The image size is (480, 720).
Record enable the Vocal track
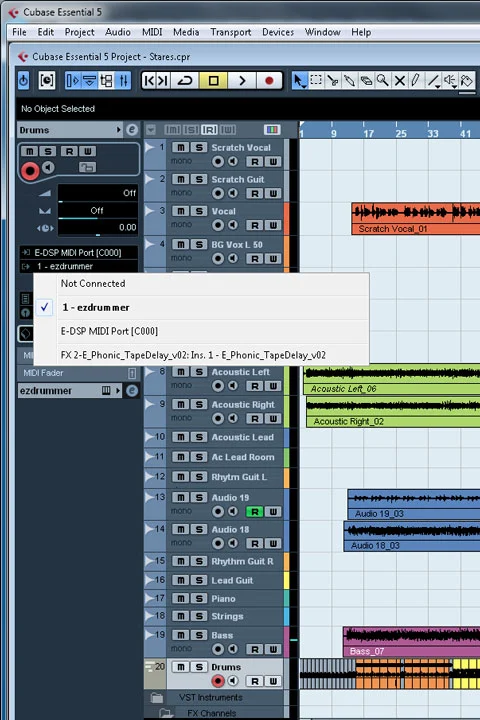click(218, 225)
